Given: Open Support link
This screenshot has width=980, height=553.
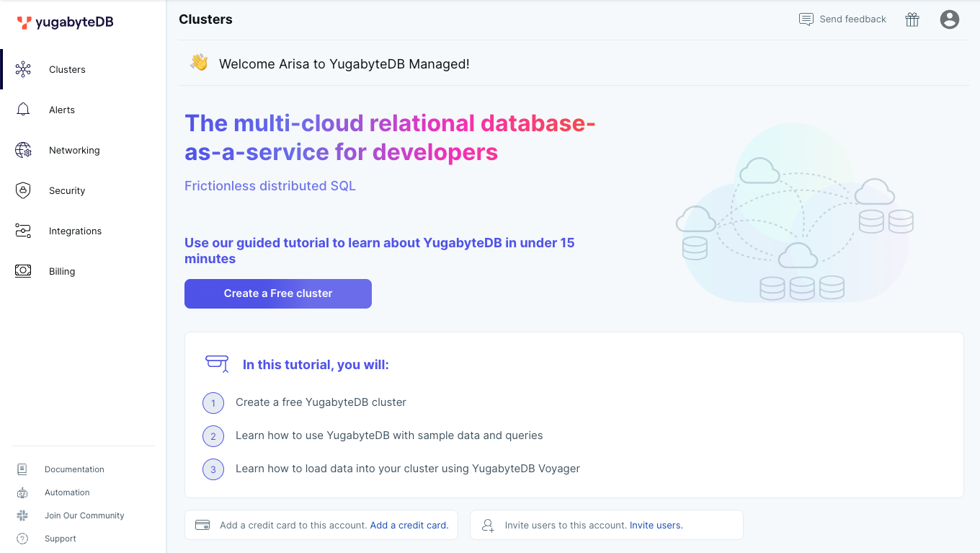Looking at the screenshot, I should (x=61, y=539).
